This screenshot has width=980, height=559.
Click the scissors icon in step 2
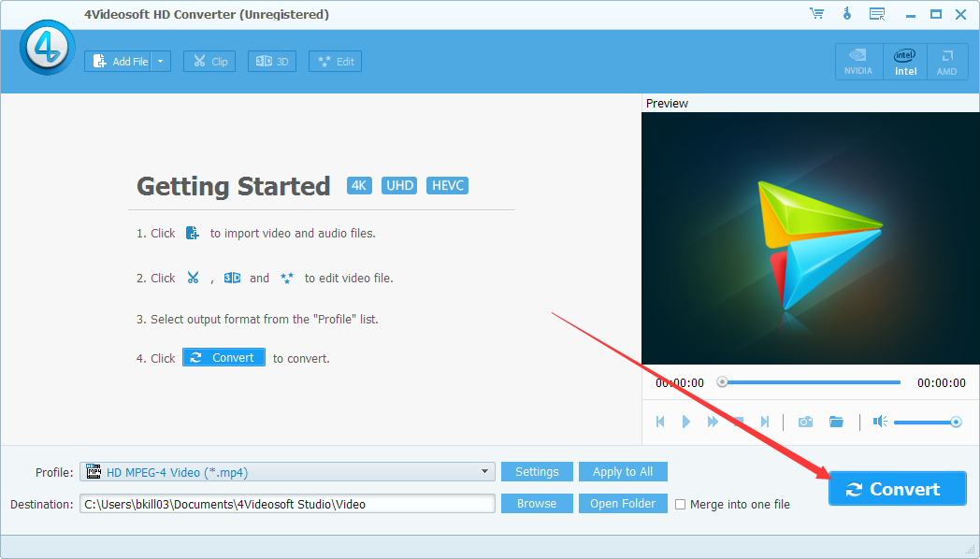pos(194,278)
